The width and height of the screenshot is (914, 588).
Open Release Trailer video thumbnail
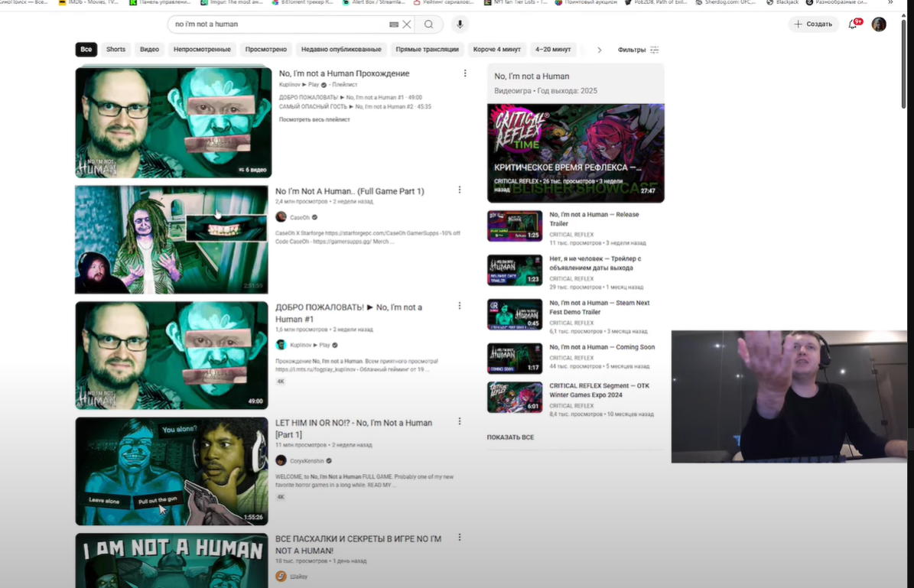(x=515, y=226)
